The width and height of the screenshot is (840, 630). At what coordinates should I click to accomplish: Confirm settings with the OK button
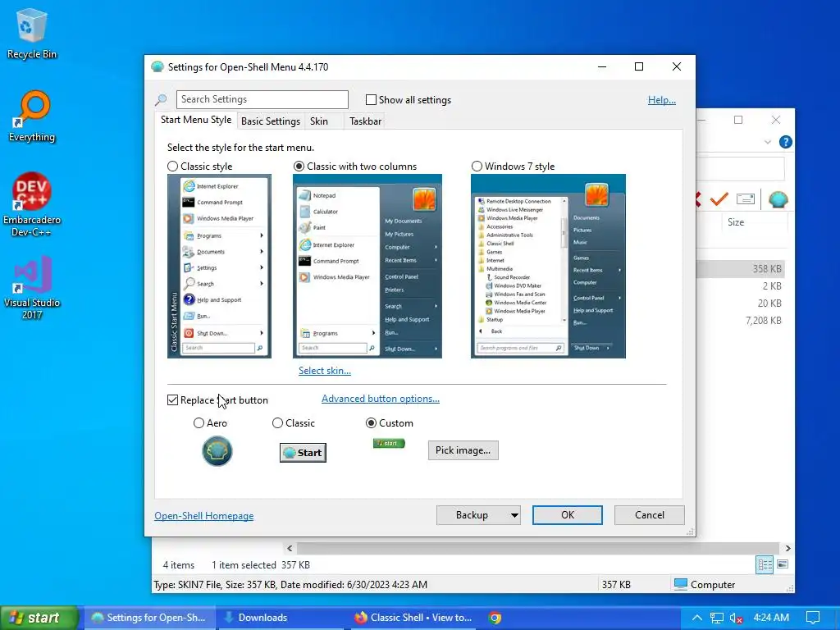click(x=568, y=515)
